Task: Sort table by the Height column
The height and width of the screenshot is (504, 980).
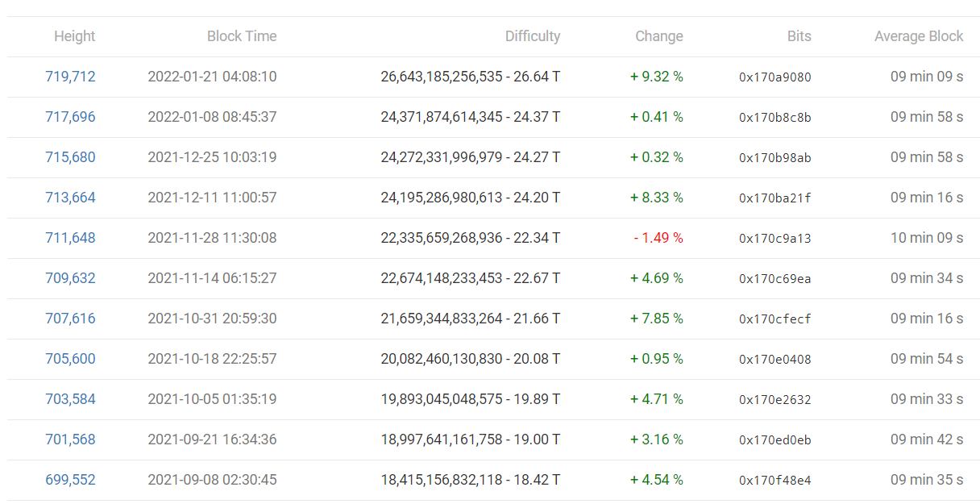Action: [74, 36]
